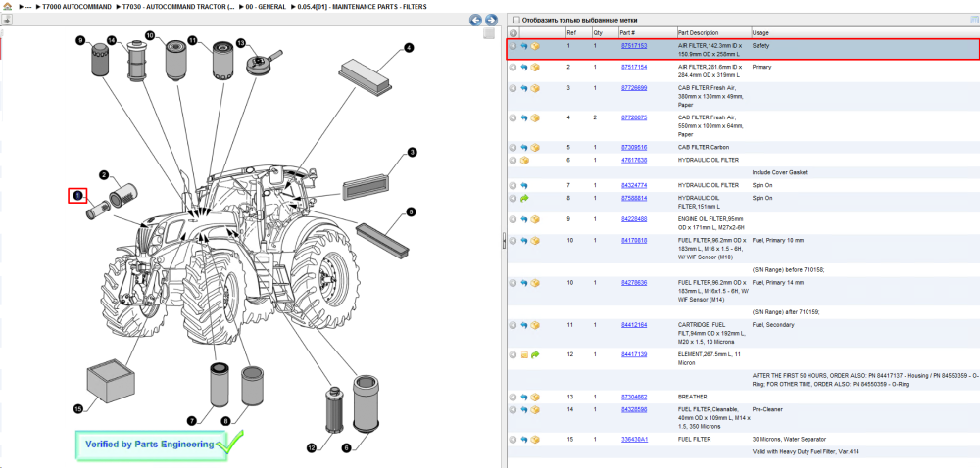Open the '---' breadcrumb item
The image size is (980, 468).
28,6
